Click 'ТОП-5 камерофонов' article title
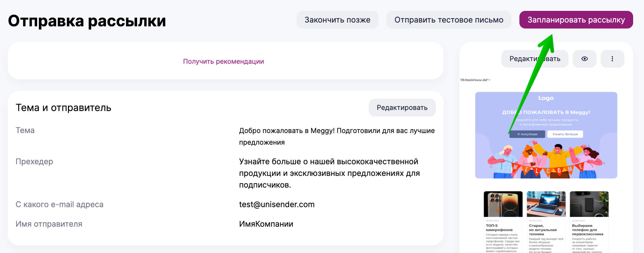Image resolution: width=644 pixels, height=253 pixels. (499, 228)
